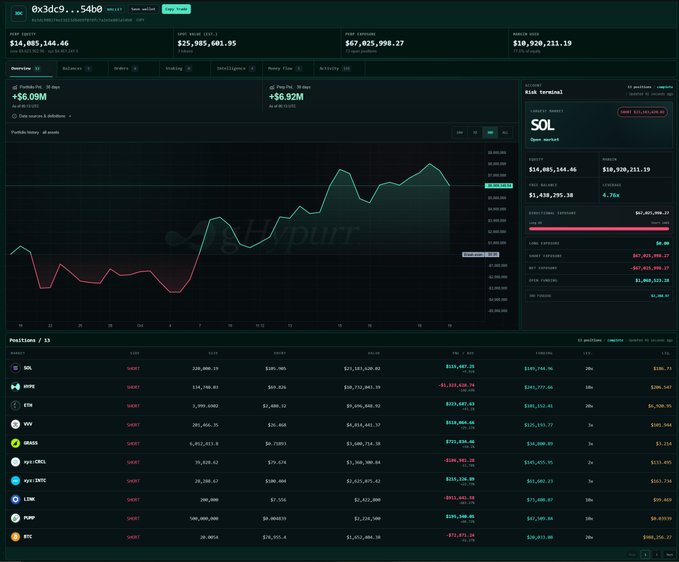This screenshot has height=562, width=679.
Task: Select the 7D chart range
Action: 475,132
